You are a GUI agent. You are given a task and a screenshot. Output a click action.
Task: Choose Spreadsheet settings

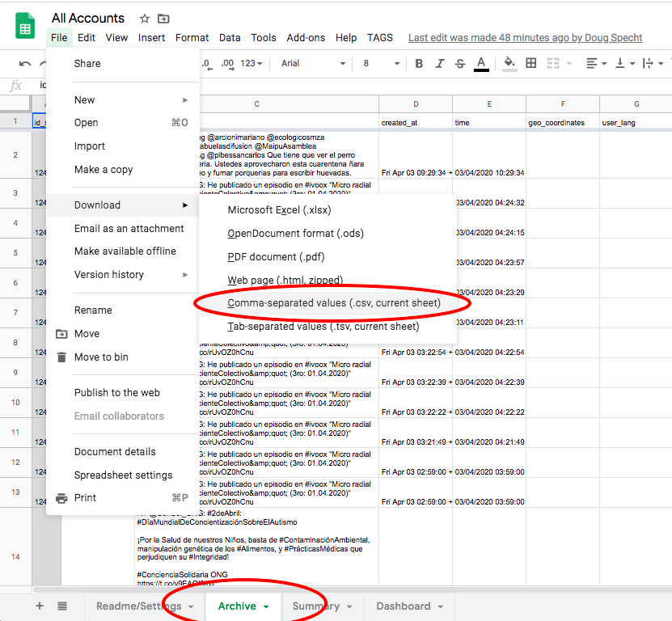tap(123, 475)
